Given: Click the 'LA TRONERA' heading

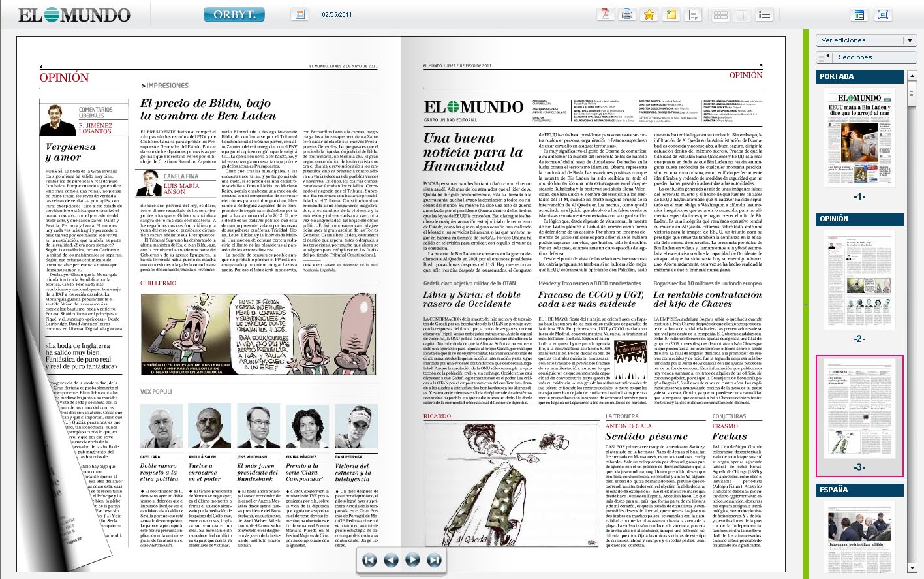Looking at the screenshot, I should click(622, 416).
